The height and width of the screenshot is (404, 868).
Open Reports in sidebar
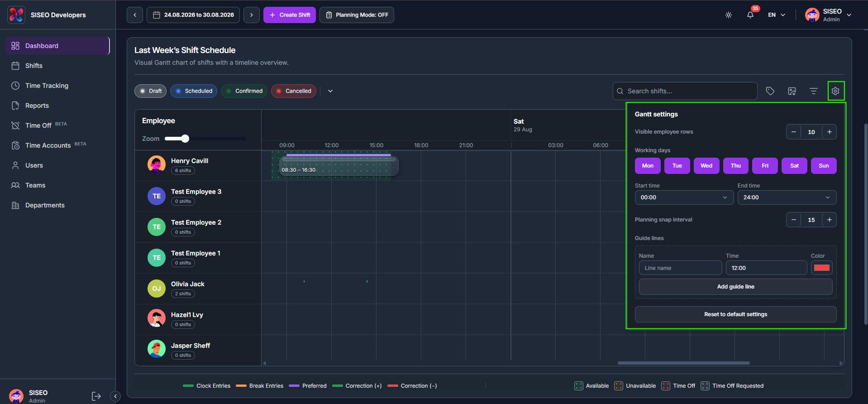pyautogui.click(x=57, y=106)
